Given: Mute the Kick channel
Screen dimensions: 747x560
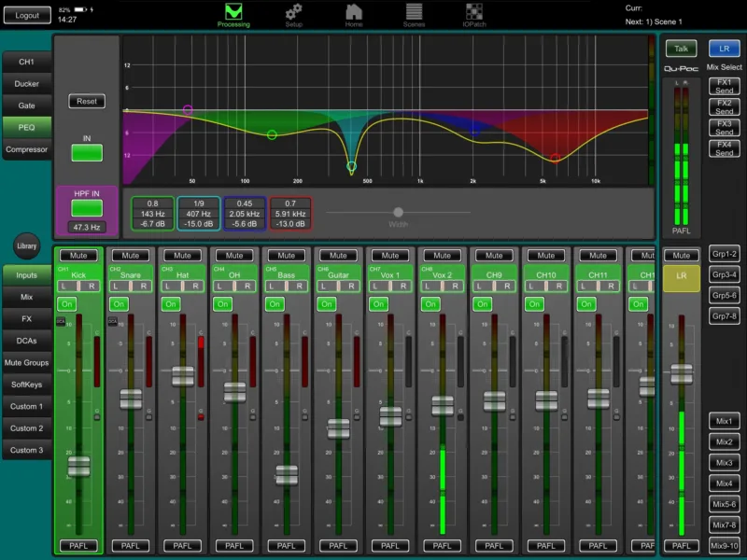Looking at the screenshot, I should click(x=78, y=256).
